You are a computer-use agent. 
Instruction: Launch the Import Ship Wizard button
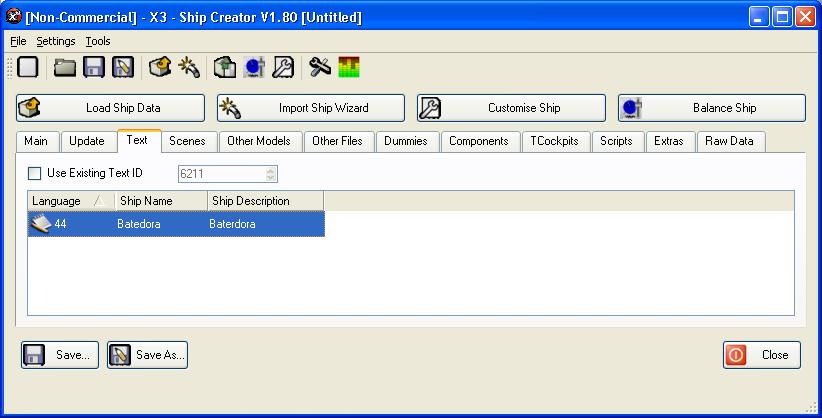click(x=311, y=108)
